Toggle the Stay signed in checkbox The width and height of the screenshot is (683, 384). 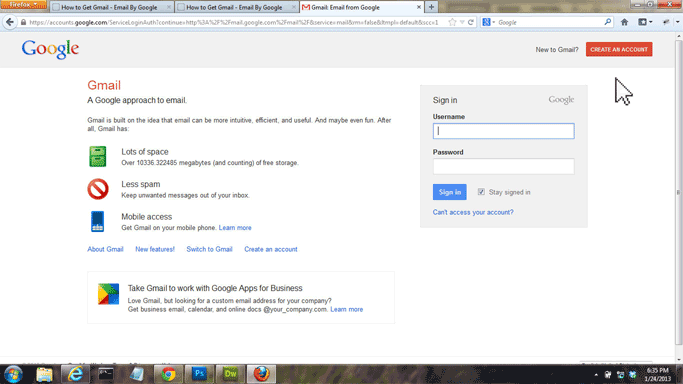coord(481,192)
